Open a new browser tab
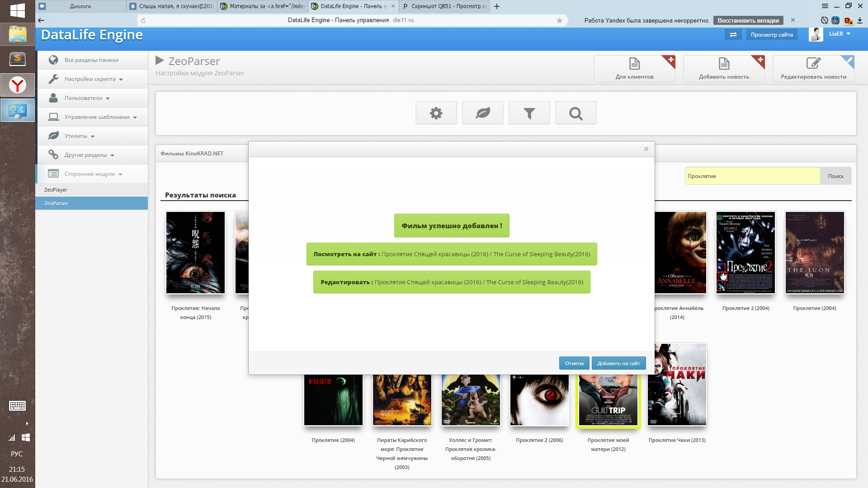 pyautogui.click(x=497, y=6)
